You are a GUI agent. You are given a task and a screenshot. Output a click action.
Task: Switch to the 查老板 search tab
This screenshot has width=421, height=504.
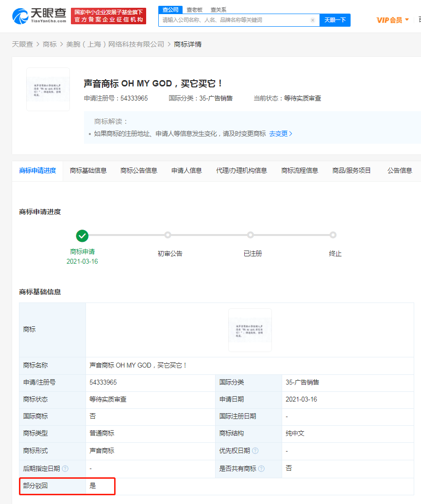[195, 9]
